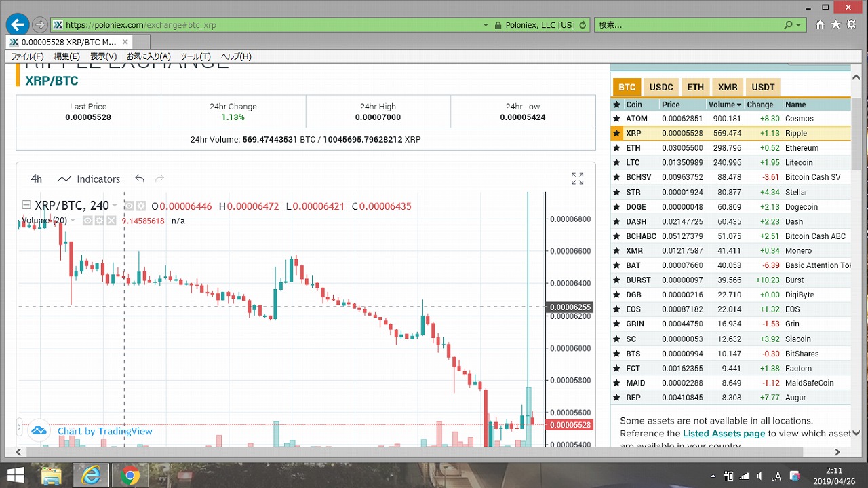Open XRP/BTC series settings gear
Viewport: 868px width, 488px height.
click(x=141, y=206)
